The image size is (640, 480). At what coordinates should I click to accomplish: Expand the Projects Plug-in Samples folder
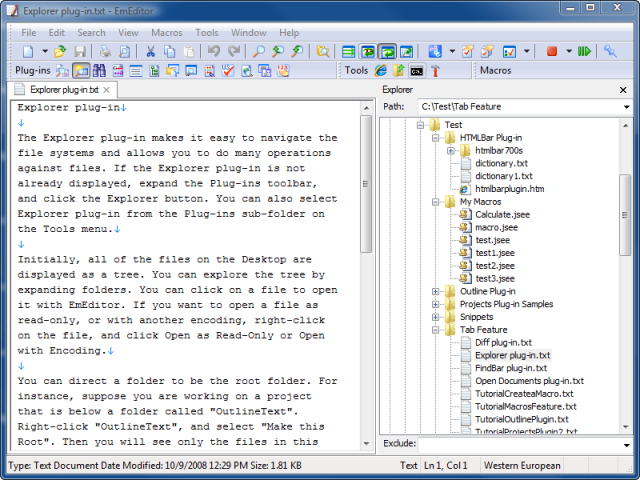coord(436,304)
